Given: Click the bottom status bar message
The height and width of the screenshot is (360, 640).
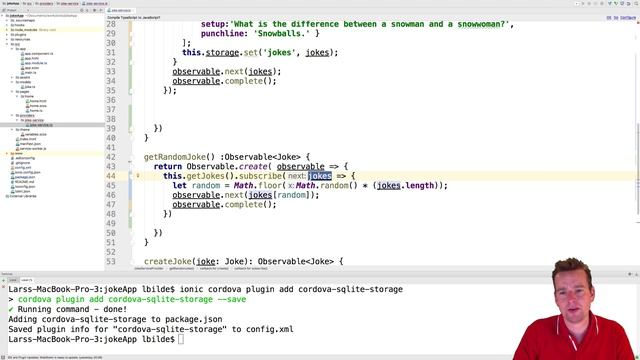Looking at the screenshot, I should (x=55, y=358).
